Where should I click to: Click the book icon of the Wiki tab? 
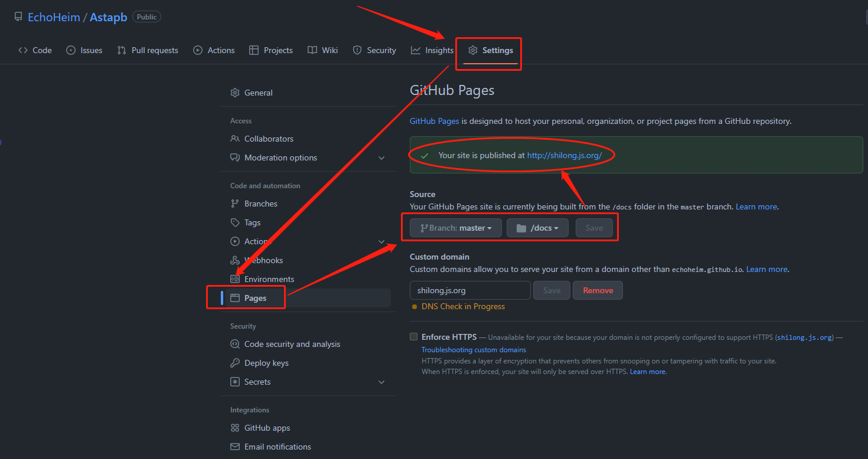click(x=312, y=50)
